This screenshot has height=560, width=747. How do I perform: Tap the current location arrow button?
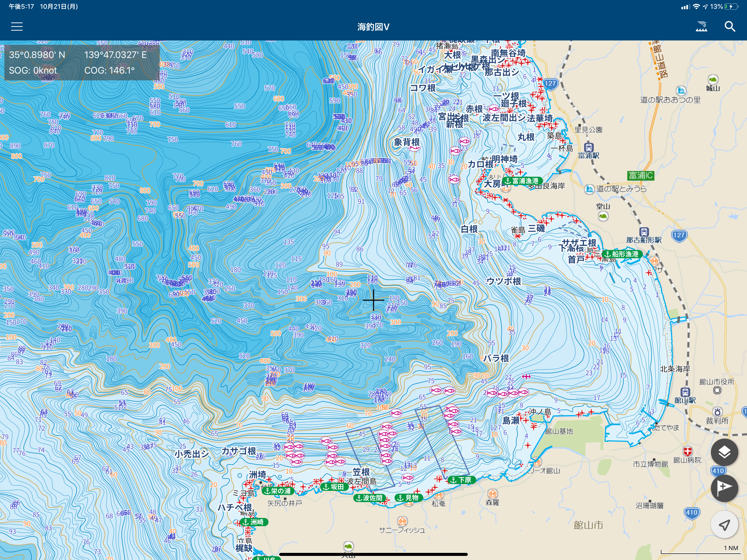(724, 524)
